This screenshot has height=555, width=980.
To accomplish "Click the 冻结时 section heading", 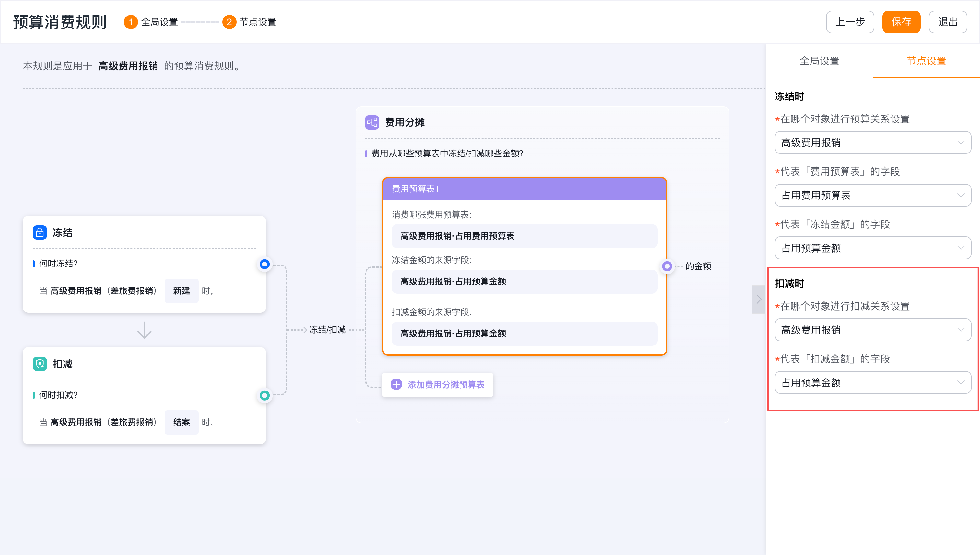I will [789, 96].
